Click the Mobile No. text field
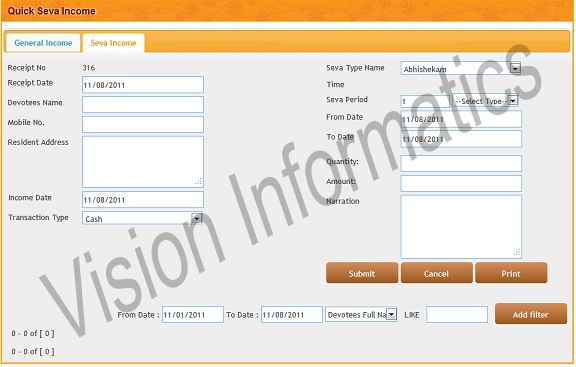Image resolution: width=576 pixels, height=367 pixels. point(143,125)
